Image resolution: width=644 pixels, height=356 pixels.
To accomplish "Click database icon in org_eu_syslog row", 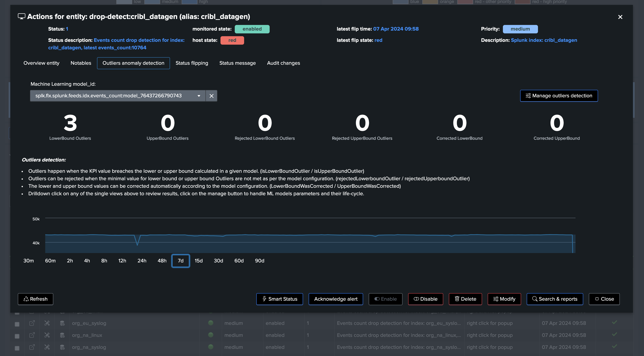I will 62,323.
